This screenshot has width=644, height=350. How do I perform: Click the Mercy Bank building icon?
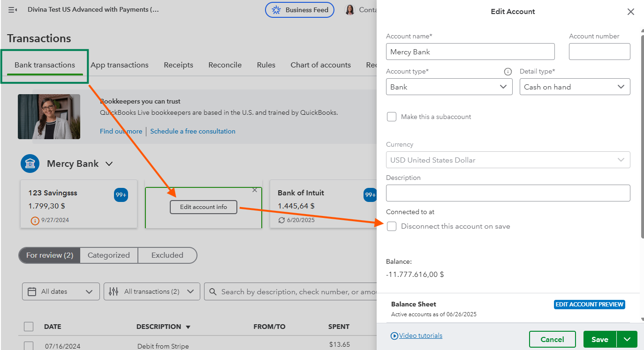pyautogui.click(x=30, y=164)
